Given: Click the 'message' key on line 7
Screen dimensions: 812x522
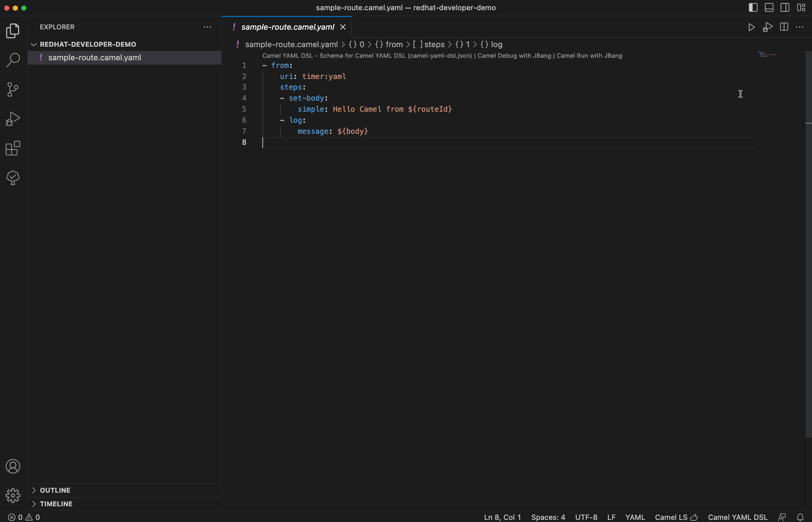Looking at the screenshot, I should [313, 131].
